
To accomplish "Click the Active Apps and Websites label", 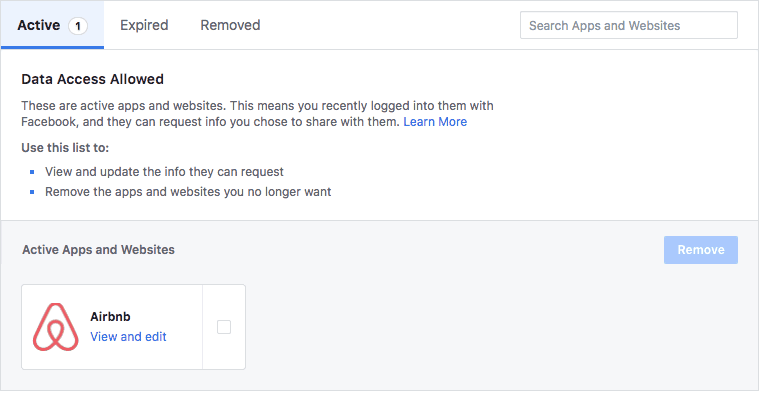I will coord(98,250).
